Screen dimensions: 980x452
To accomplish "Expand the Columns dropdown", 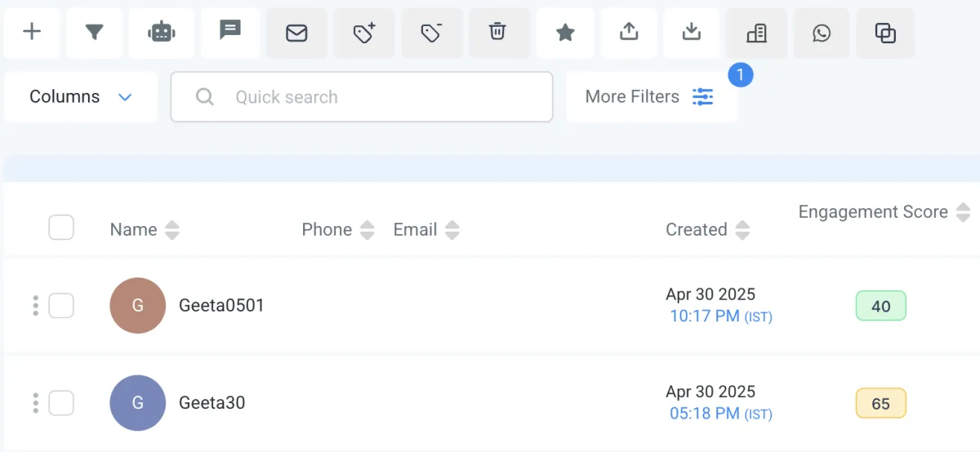I will pyautogui.click(x=81, y=96).
